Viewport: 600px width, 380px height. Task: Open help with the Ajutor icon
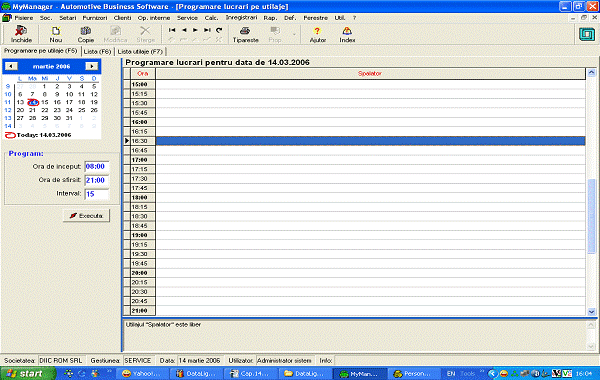[317, 34]
